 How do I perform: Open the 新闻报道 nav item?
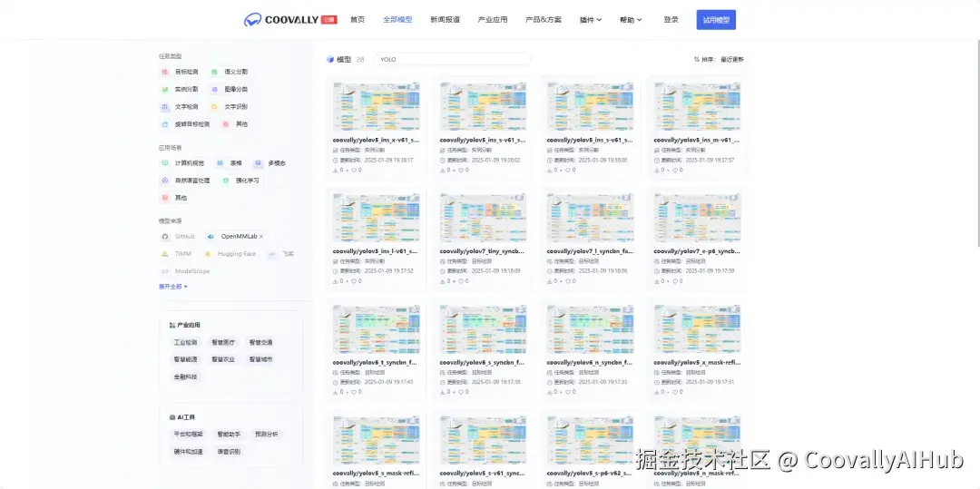[x=445, y=20]
